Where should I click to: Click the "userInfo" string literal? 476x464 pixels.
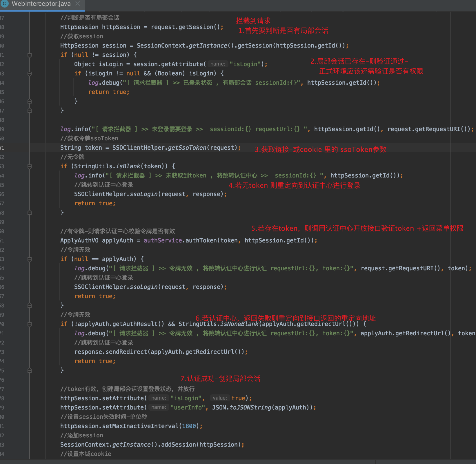(188, 407)
